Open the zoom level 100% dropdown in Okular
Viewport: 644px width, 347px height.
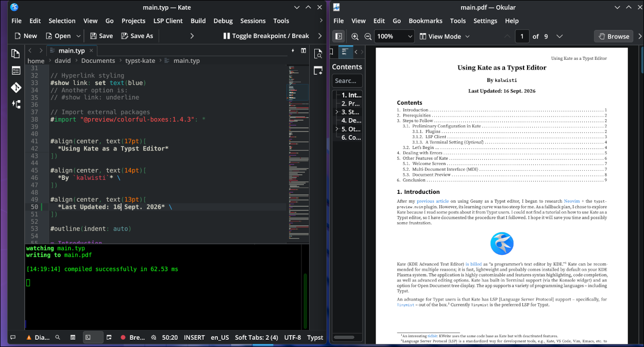coord(395,36)
